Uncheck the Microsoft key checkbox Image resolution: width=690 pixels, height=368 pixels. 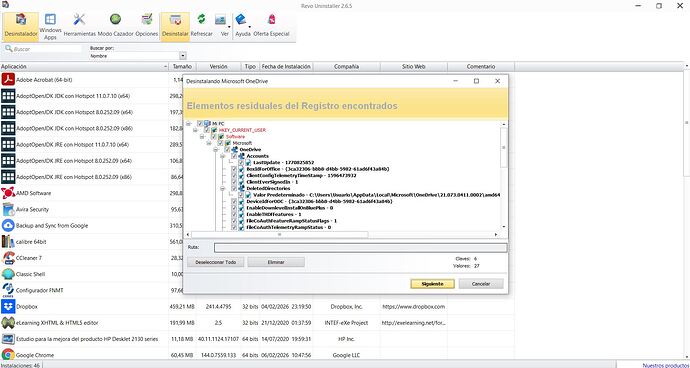click(x=220, y=143)
